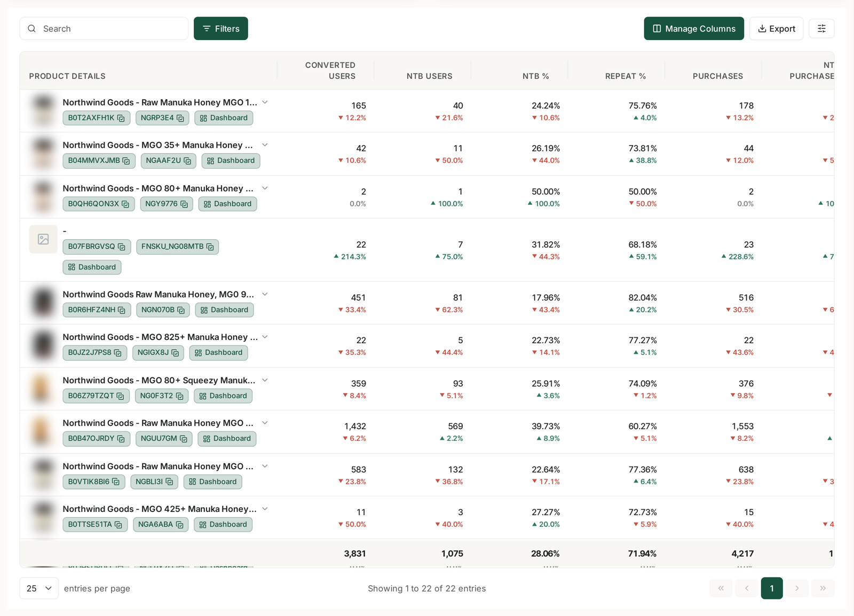The width and height of the screenshot is (854, 616).
Task: Open the Filters panel
Action: pos(221,29)
